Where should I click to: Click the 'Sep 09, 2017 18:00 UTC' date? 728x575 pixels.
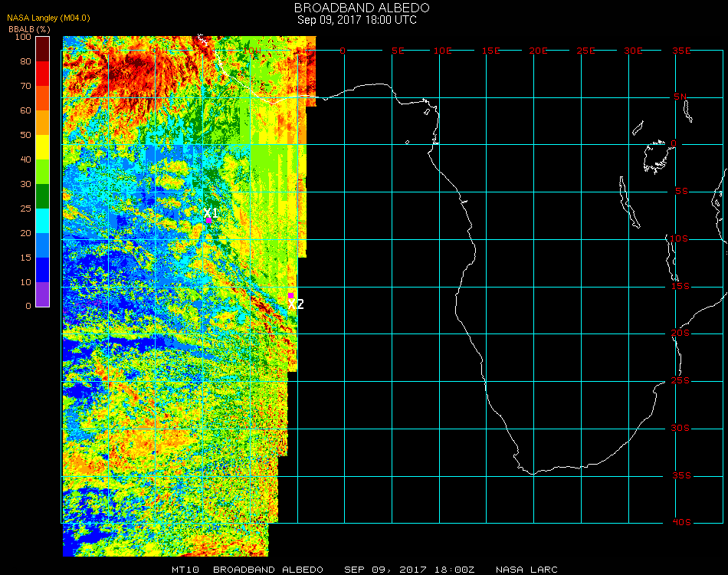pyautogui.click(x=357, y=20)
